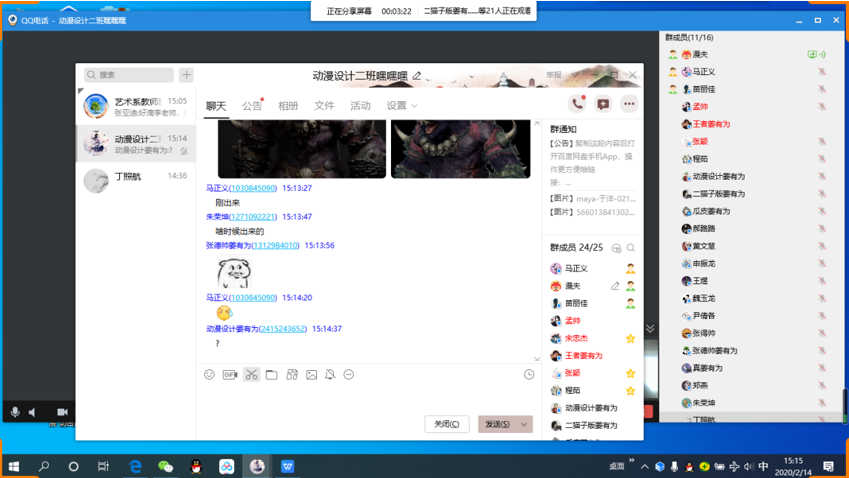Click the Cortana circle on taskbar
The image size is (849, 478).
pyautogui.click(x=73, y=466)
